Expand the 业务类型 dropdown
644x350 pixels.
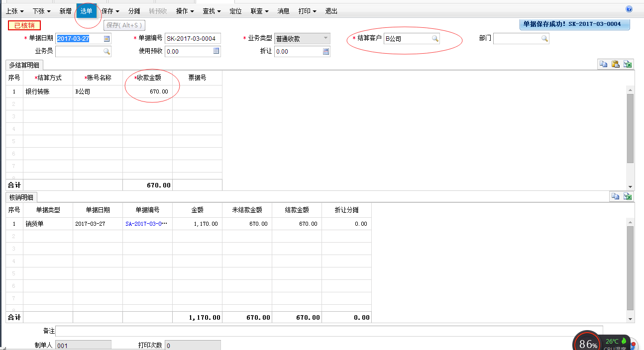(325, 38)
